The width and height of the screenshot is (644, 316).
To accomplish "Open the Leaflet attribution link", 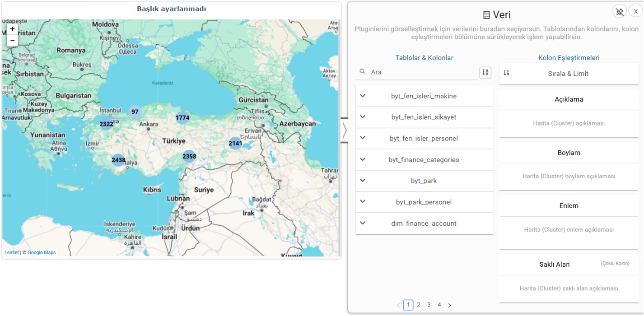I will pyautogui.click(x=12, y=253).
